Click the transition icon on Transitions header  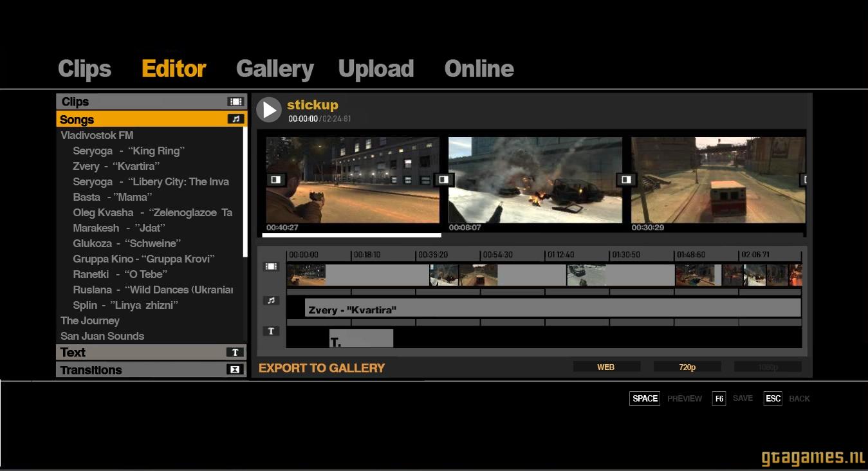click(x=235, y=369)
